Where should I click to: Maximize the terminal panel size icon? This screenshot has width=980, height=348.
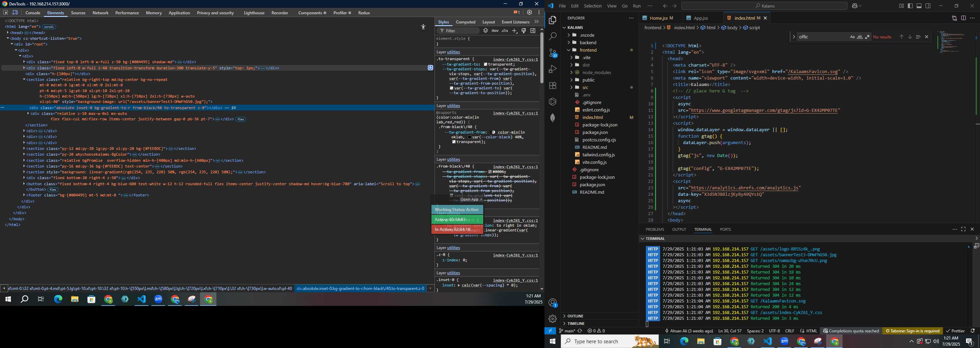(963, 229)
